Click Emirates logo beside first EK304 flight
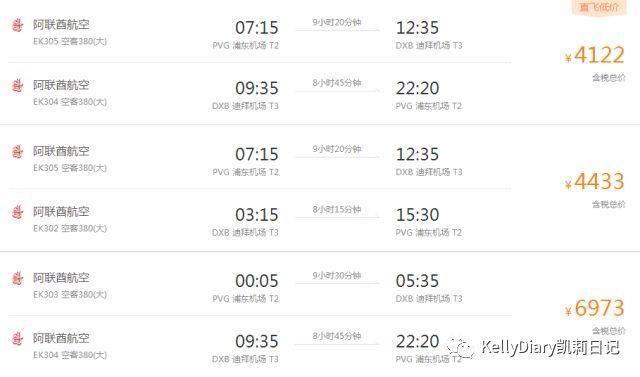This screenshot has width=640, height=377. (x=17, y=86)
